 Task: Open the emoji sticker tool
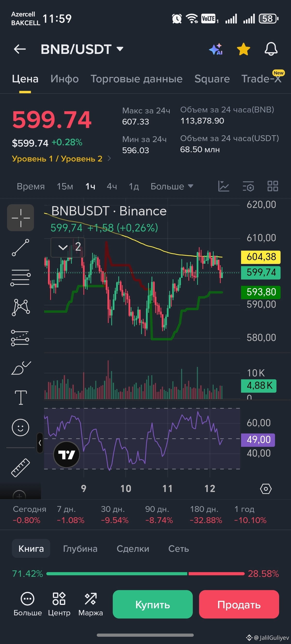pyautogui.click(x=20, y=427)
